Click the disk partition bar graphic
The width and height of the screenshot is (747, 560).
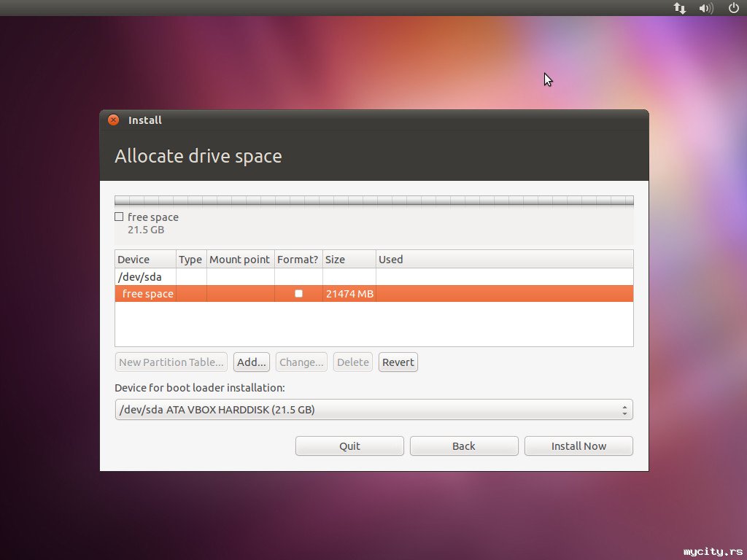[x=374, y=201]
